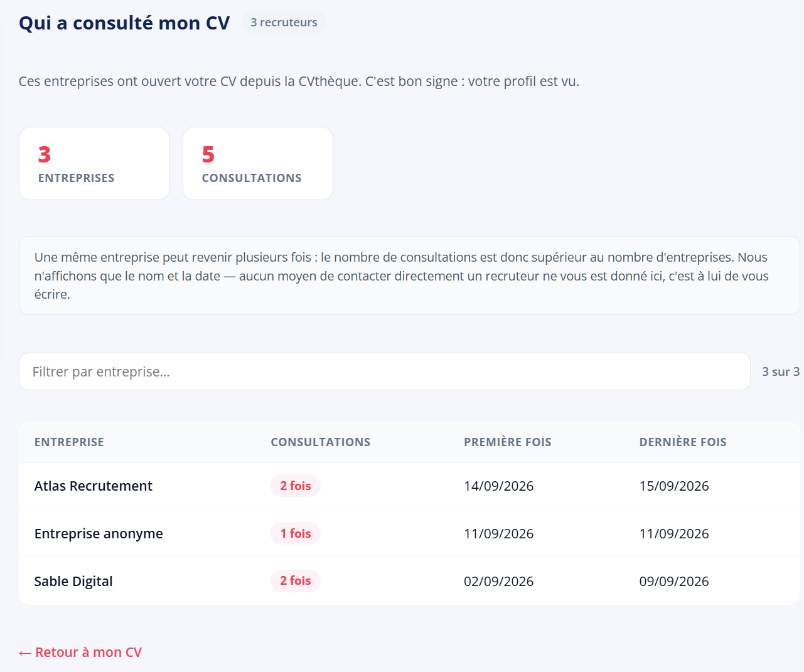The height and width of the screenshot is (672, 804).
Task: Click the last-view date for Entreprise anonyme
Action: 674,534
